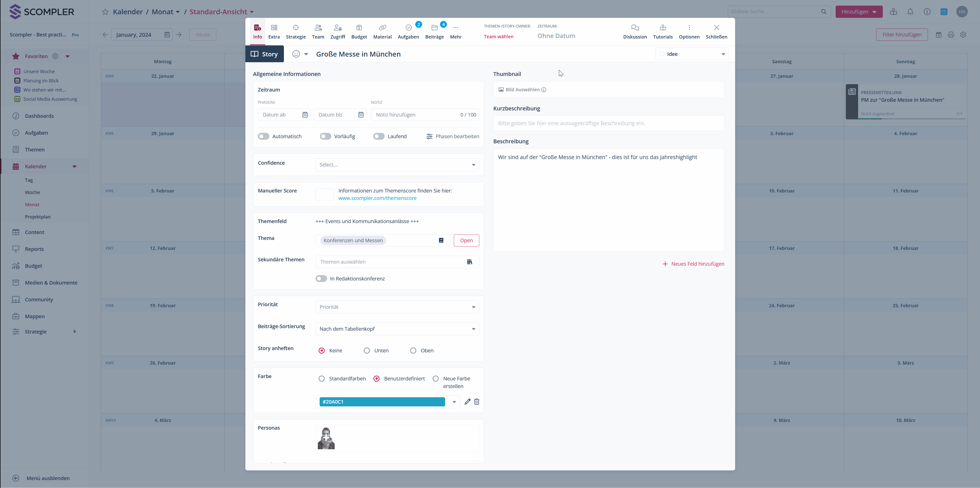The width and height of the screenshot is (980, 488).
Task: Click the #20A0C1 color swatch bar
Action: 382,402
